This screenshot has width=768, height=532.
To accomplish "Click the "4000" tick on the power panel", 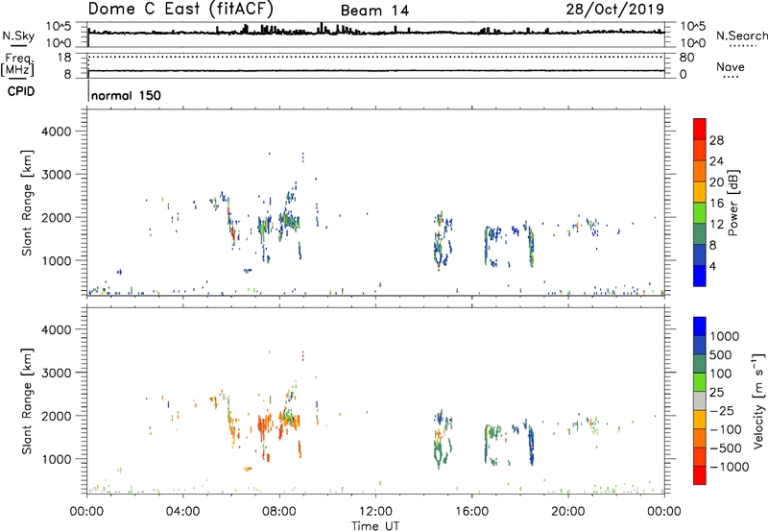I will 56,132.
